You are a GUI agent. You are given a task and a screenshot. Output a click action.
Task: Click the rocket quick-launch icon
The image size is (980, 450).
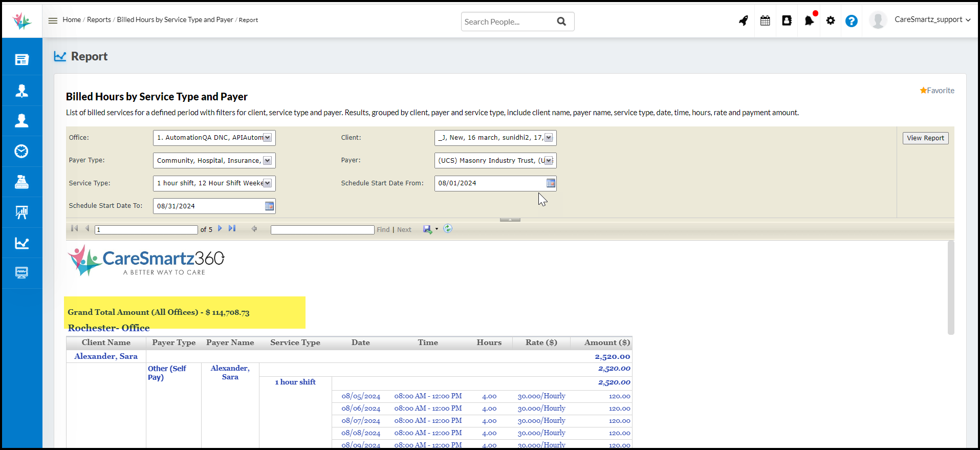743,21
